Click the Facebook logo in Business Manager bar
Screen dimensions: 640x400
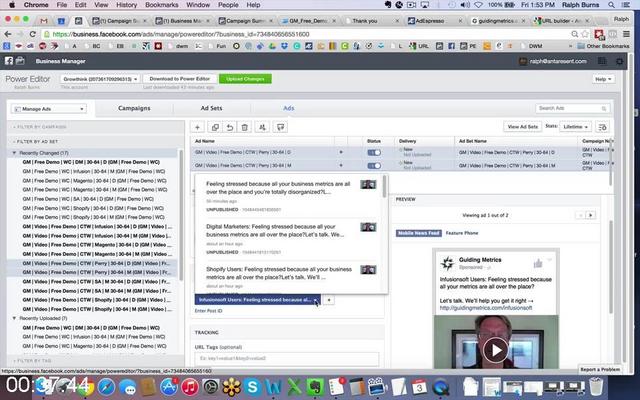[x=9, y=61]
